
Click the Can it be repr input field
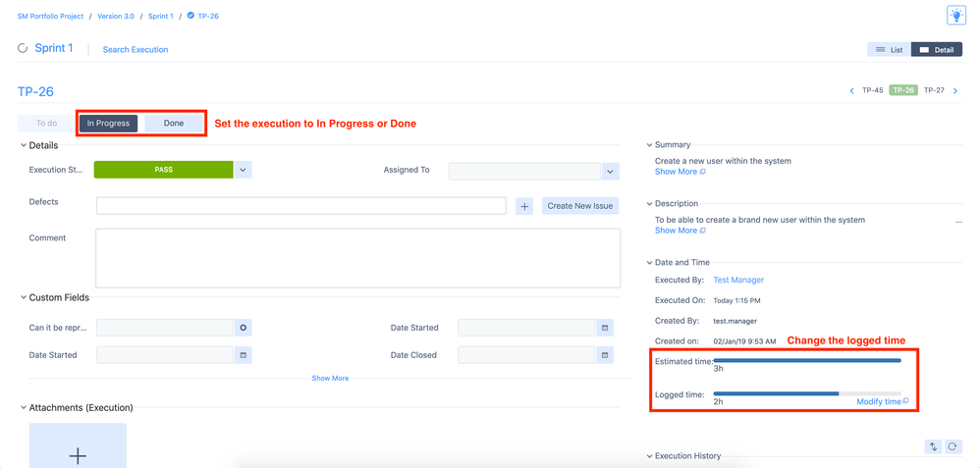point(165,328)
